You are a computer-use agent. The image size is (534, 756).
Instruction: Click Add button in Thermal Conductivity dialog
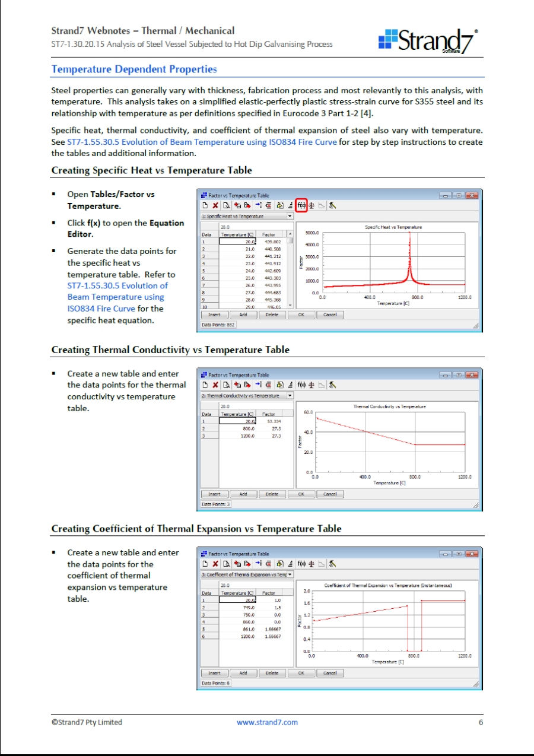click(243, 494)
